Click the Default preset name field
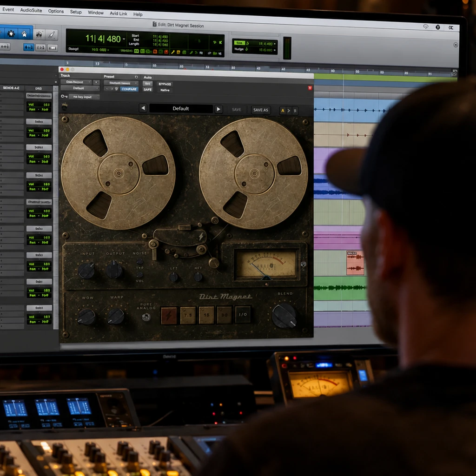 click(181, 109)
